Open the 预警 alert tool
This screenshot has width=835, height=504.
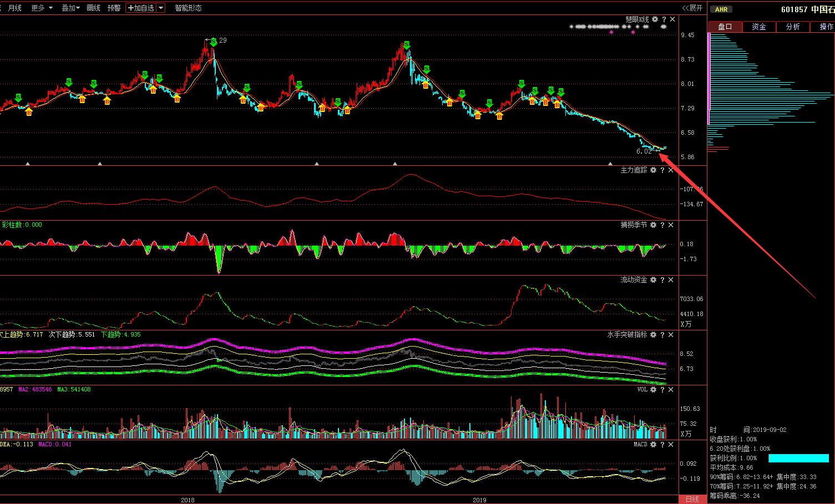tap(114, 8)
